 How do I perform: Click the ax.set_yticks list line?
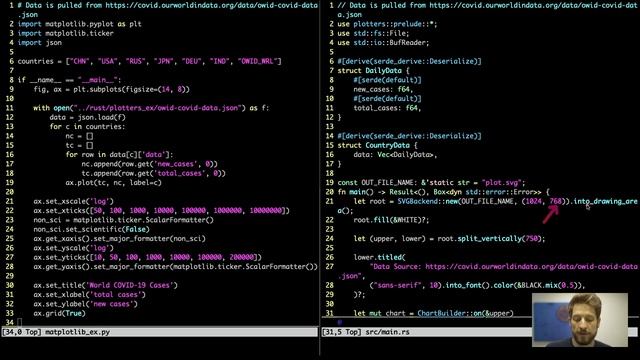point(147,258)
